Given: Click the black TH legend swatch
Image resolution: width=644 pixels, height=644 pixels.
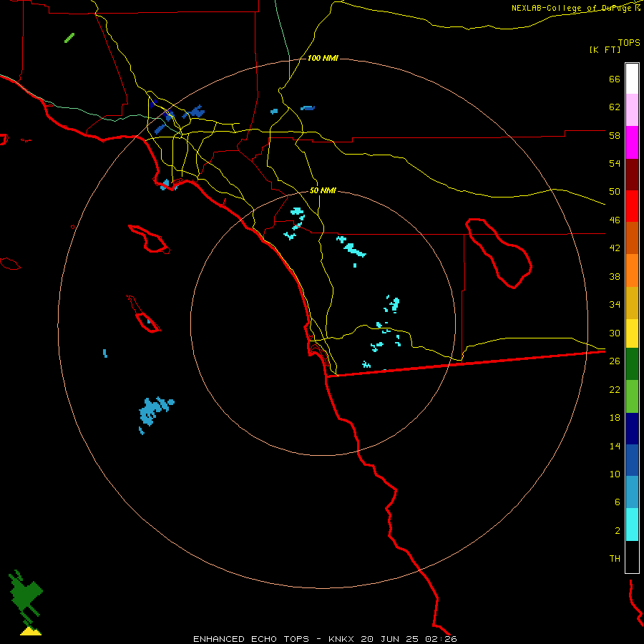Looking at the screenshot, I should (x=632, y=557).
